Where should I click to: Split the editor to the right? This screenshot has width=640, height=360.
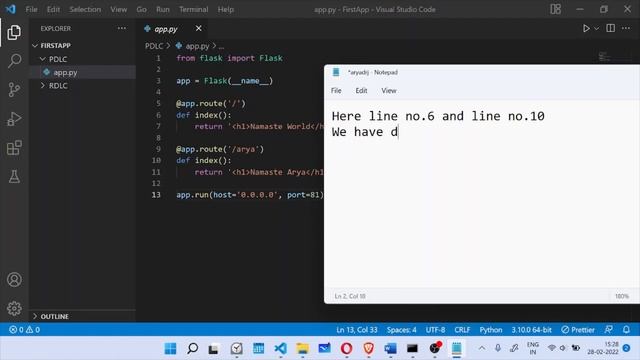coord(611,28)
